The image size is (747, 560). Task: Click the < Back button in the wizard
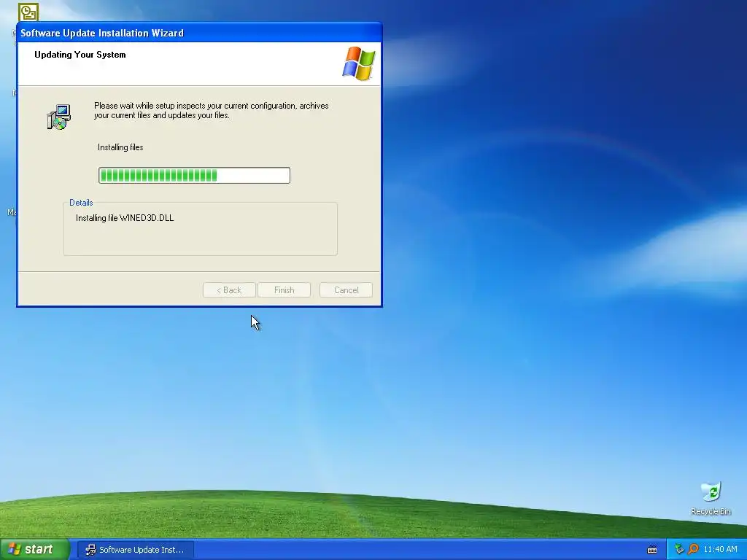[229, 290]
